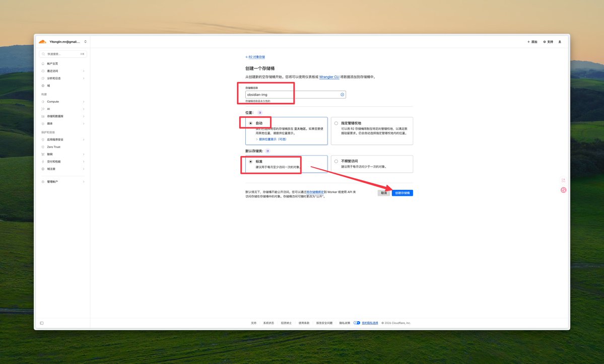The width and height of the screenshot is (604, 364).
Task: Open the 管理帐户 sidebar item
Action: (x=52, y=182)
